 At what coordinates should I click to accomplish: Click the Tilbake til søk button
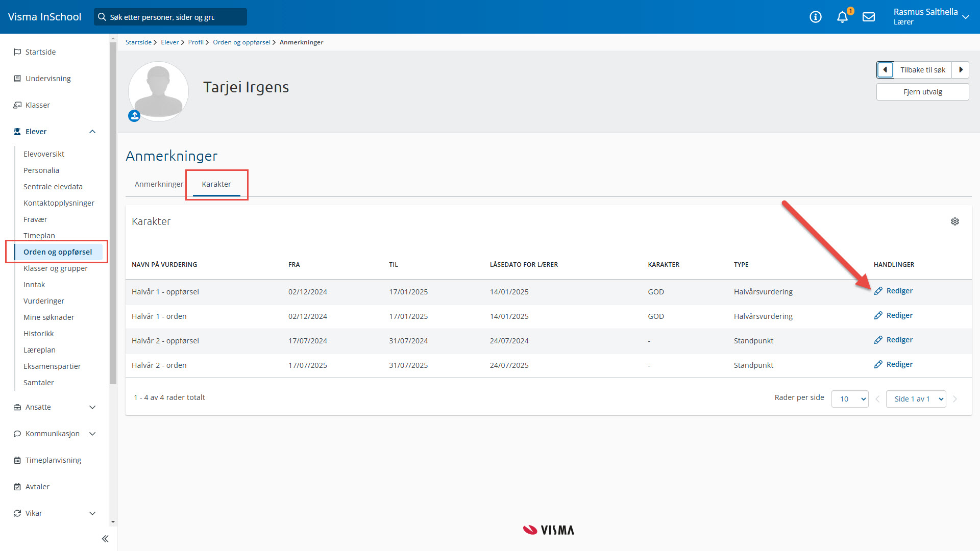click(922, 70)
